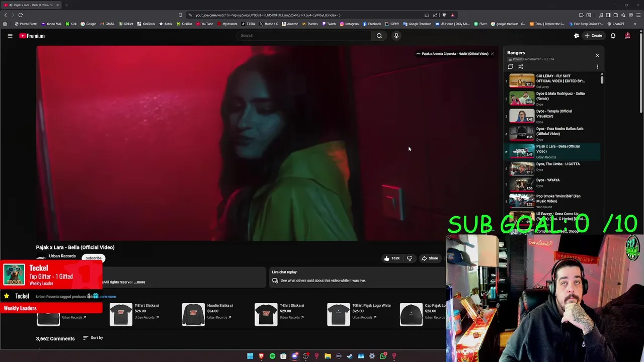Toggle playlist shuffle
Screen dimensions: 644x362
(x=520, y=66)
